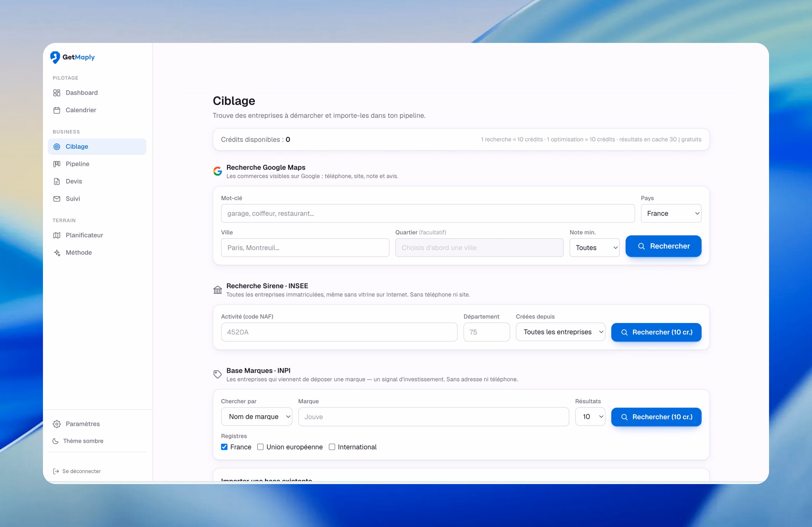Go to the Calendrier section
The width and height of the screenshot is (812, 527).
click(97, 110)
